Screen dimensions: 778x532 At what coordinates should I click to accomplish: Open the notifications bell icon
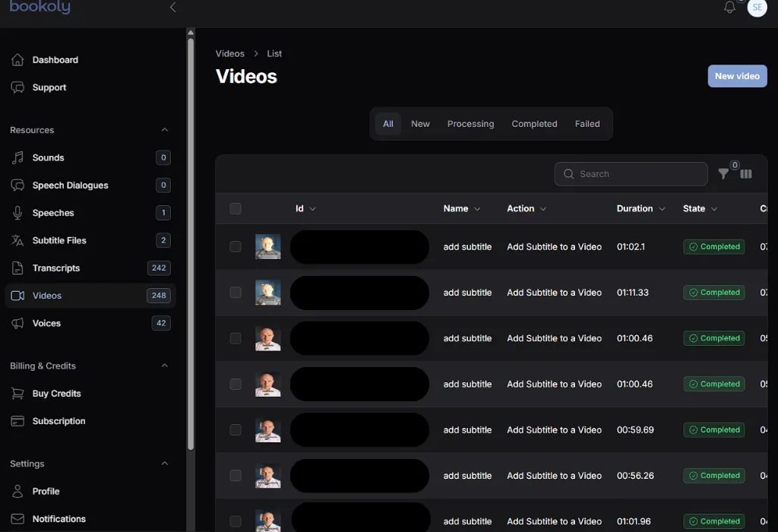click(729, 8)
